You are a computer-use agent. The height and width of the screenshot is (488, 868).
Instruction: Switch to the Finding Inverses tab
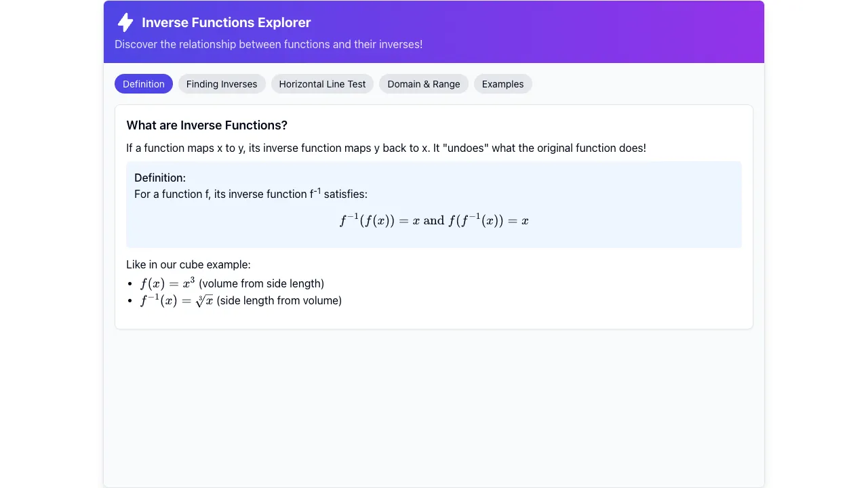pyautogui.click(x=222, y=84)
